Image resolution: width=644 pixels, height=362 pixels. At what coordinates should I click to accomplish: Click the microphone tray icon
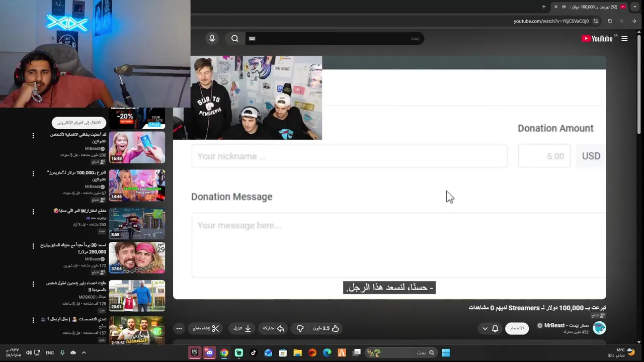[62, 353]
